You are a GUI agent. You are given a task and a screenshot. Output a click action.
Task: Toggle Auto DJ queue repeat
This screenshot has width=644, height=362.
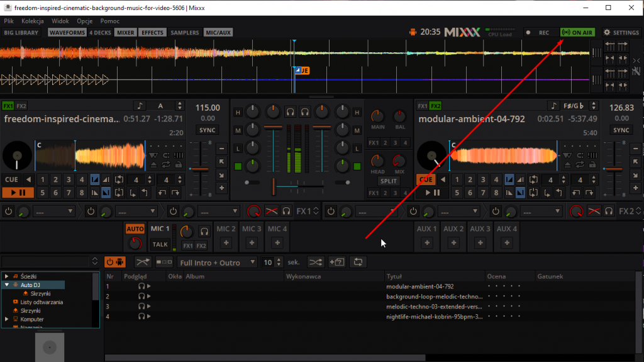[358, 262]
